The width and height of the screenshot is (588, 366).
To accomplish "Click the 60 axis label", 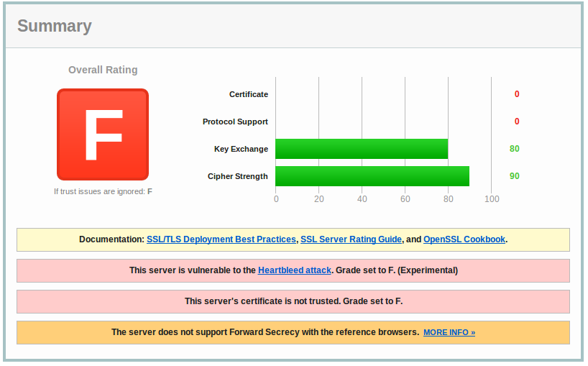I will (x=405, y=199).
